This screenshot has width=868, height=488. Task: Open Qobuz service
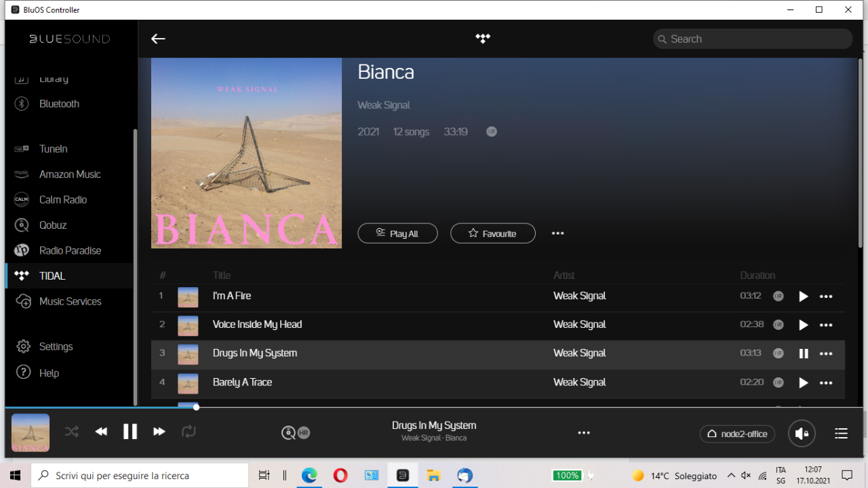53,225
